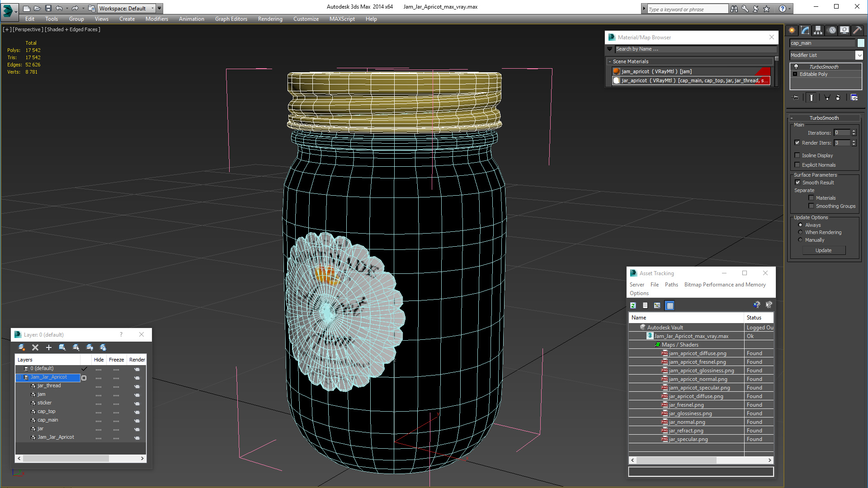
Task: Refresh the Asset Tracking list
Action: (x=633, y=305)
